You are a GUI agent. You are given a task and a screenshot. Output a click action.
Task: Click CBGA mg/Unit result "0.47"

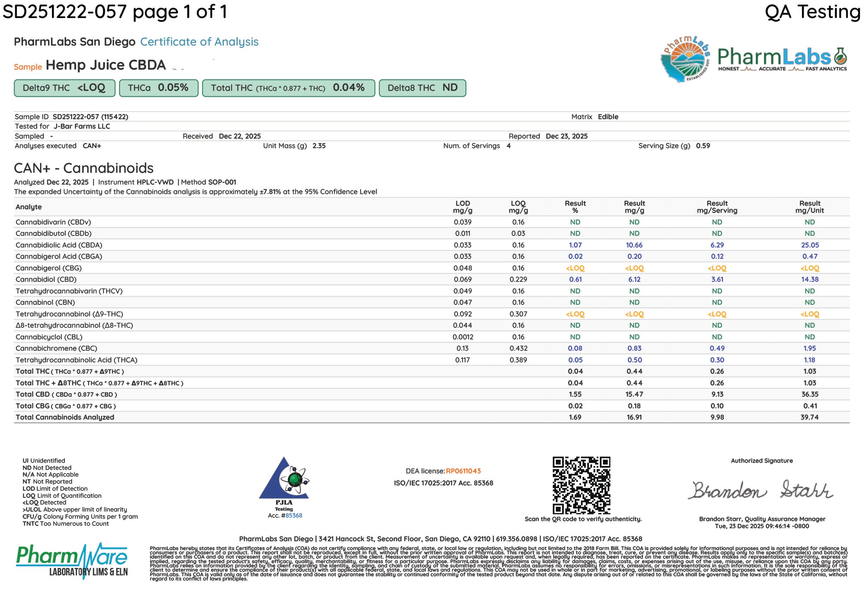coord(810,257)
